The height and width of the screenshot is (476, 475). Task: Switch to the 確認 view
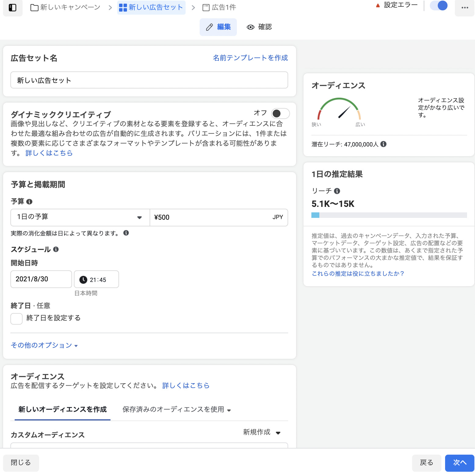(259, 27)
